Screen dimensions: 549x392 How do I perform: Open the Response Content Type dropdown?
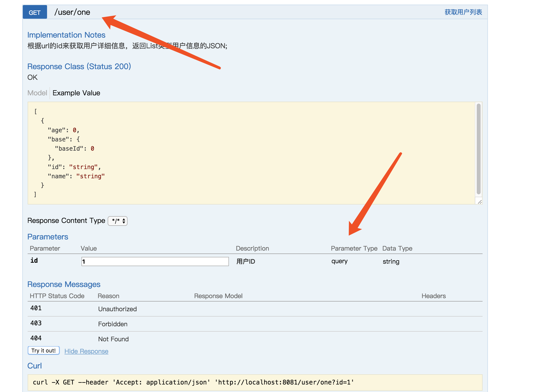point(118,221)
